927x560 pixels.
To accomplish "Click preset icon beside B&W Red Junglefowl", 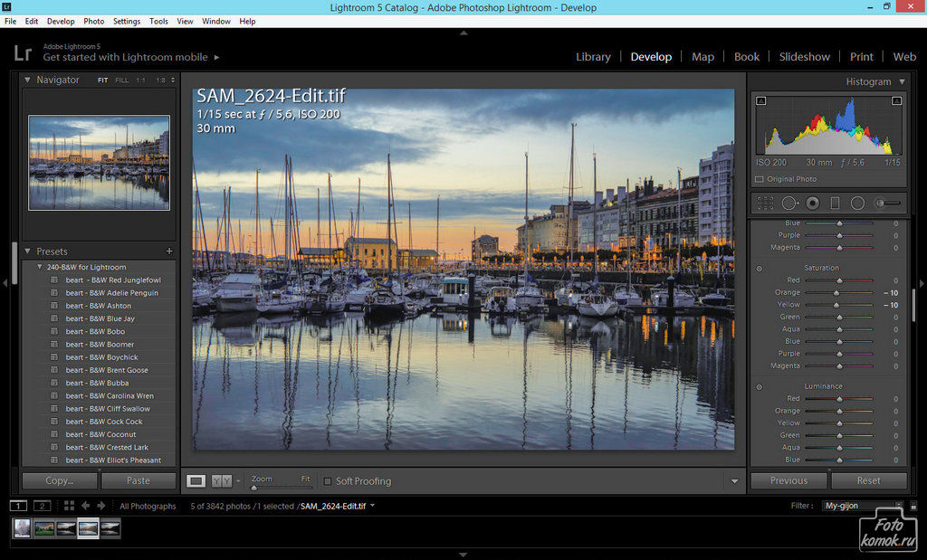I will [x=54, y=280].
